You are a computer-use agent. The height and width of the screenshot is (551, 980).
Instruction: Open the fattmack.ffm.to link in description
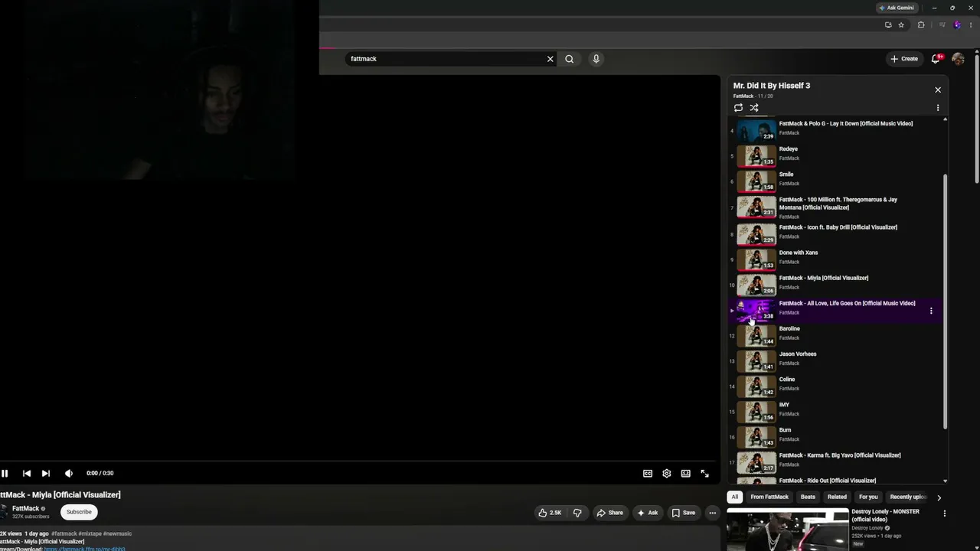[85, 549]
